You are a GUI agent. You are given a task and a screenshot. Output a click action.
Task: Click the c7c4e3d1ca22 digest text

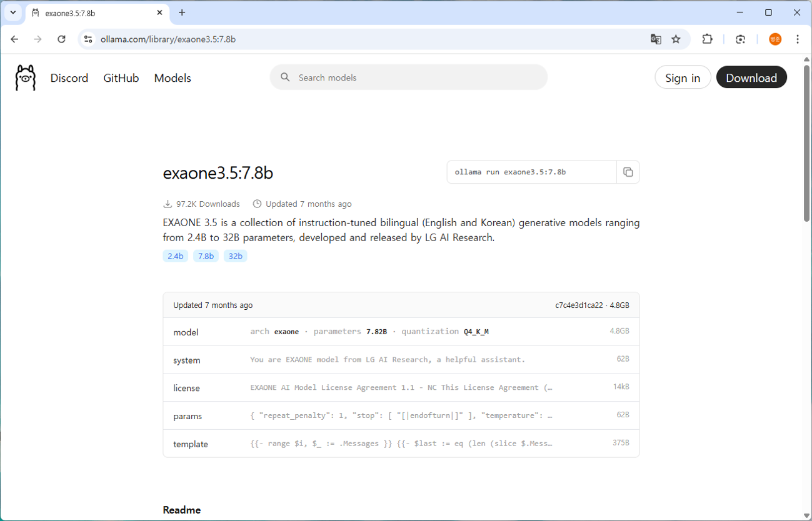coord(579,305)
